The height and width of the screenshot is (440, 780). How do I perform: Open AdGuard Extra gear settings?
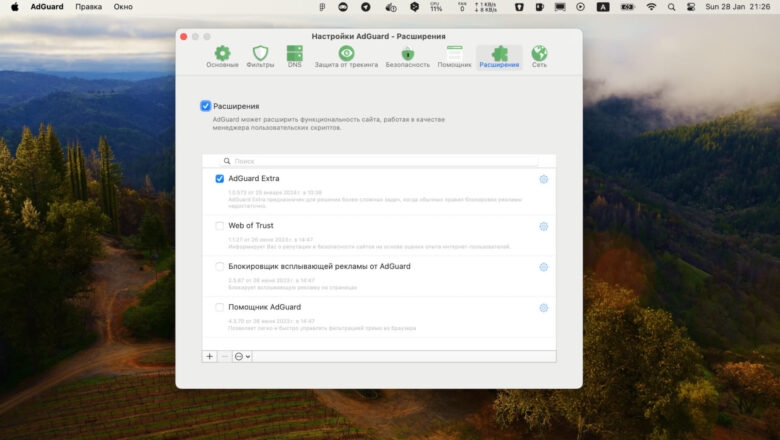tap(544, 179)
